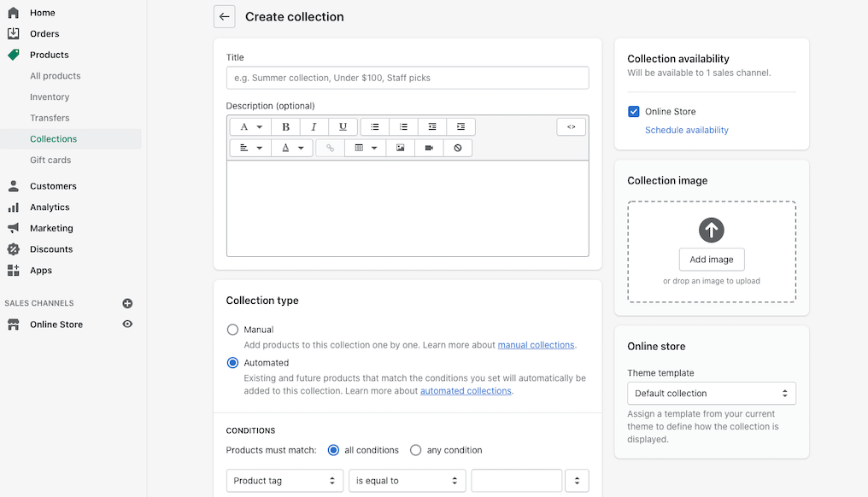Toggle bold formatting in description toolbar
The image size is (868, 497).
click(285, 127)
